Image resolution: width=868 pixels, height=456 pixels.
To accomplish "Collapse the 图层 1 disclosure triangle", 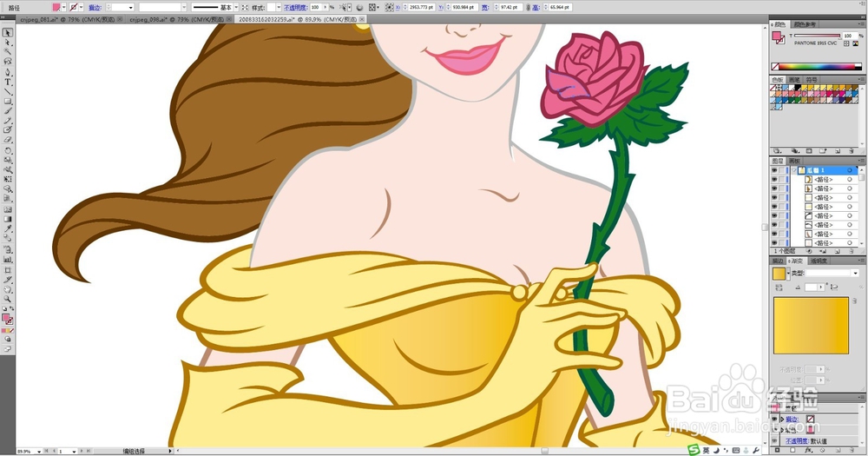I will pyautogui.click(x=794, y=170).
